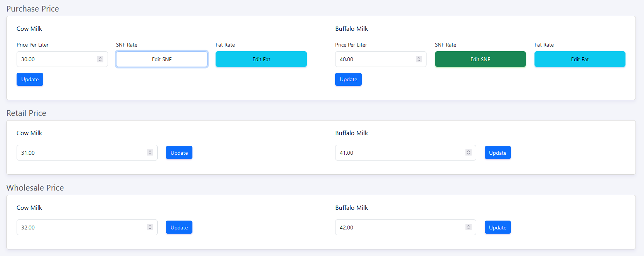Update the Cow Milk purchase price
The height and width of the screenshot is (256, 644).
pos(30,79)
